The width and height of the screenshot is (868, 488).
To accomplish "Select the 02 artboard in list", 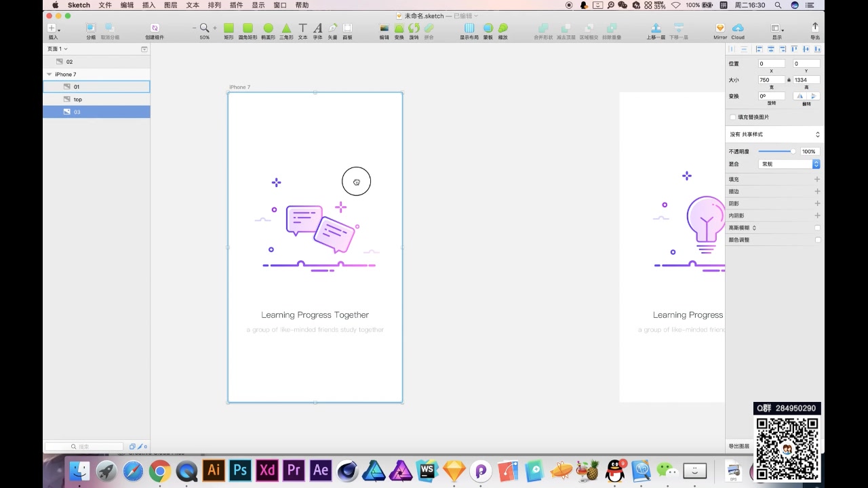I will tap(96, 62).
